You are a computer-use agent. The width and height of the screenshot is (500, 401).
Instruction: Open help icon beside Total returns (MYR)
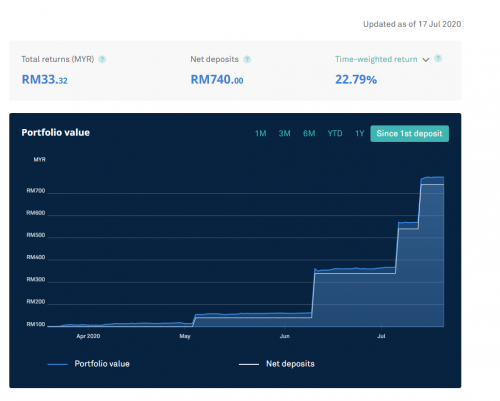102,59
